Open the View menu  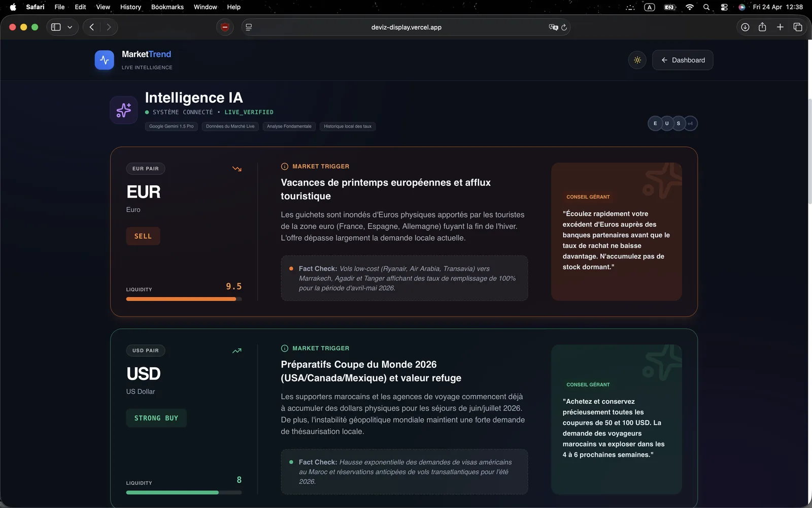(103, 7)
